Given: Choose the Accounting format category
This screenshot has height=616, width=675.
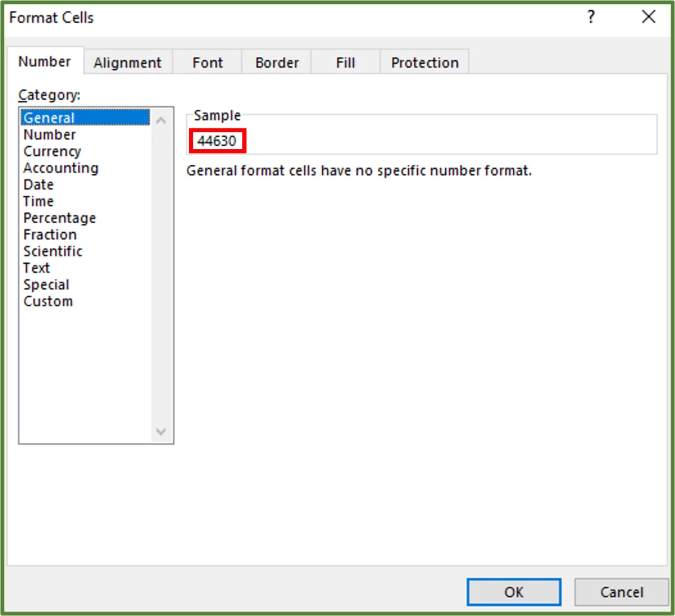Looking at the screenshot, I should tap(60, 168).
